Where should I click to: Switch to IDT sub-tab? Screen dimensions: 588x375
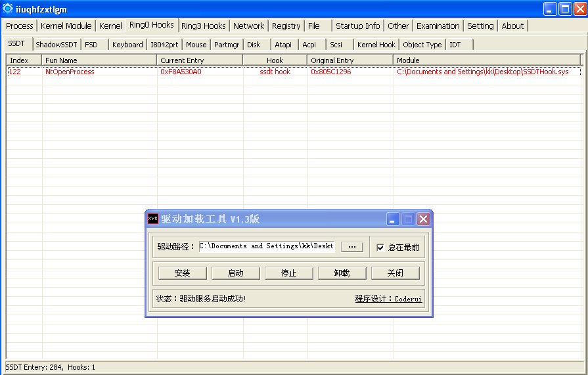click(x=460, y=45)
